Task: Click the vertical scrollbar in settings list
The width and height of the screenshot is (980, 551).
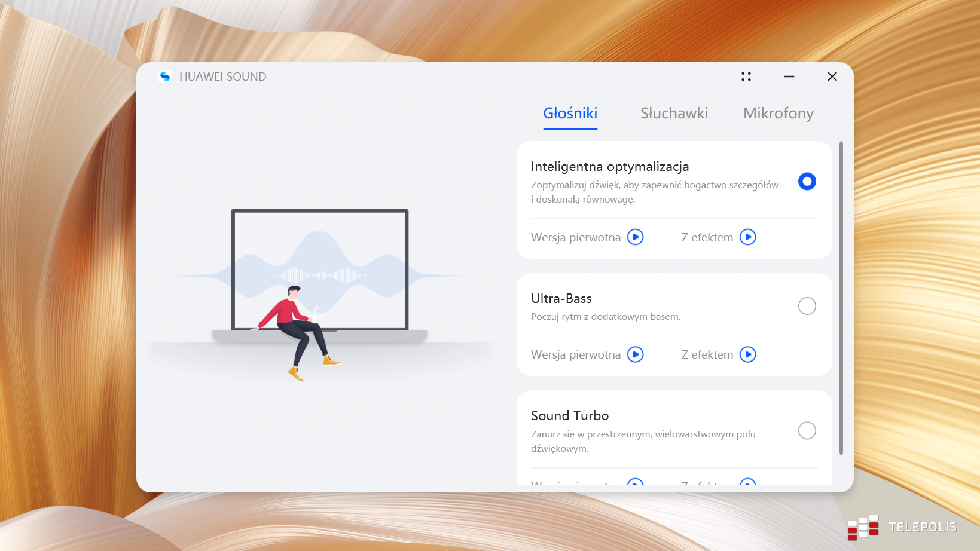Action: click(x=841, y=298)
